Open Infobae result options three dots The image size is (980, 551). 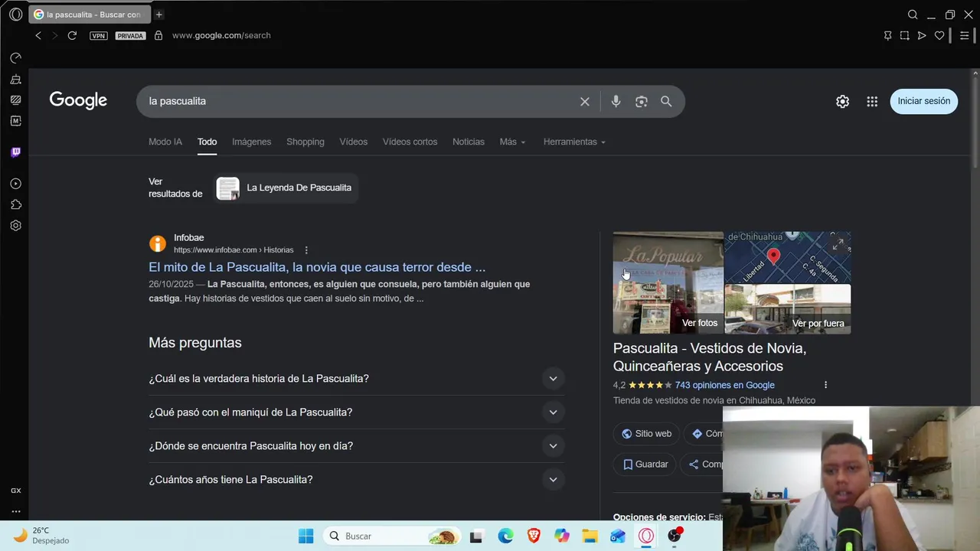pos(306,250)
